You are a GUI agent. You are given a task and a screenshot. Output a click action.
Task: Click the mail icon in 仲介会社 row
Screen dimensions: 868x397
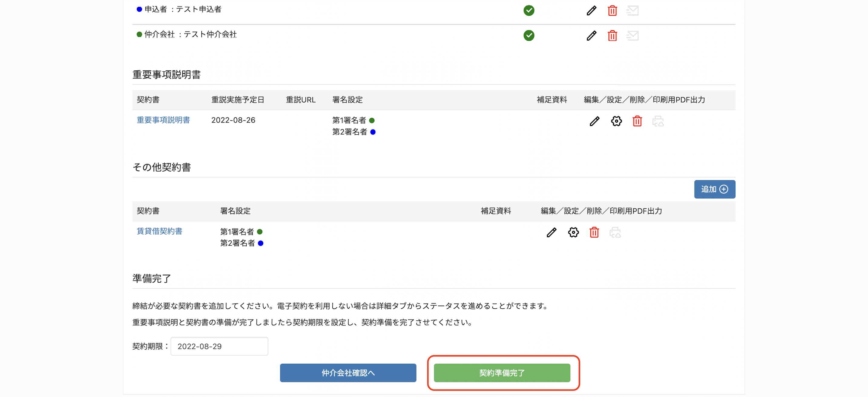pos(633,35)
